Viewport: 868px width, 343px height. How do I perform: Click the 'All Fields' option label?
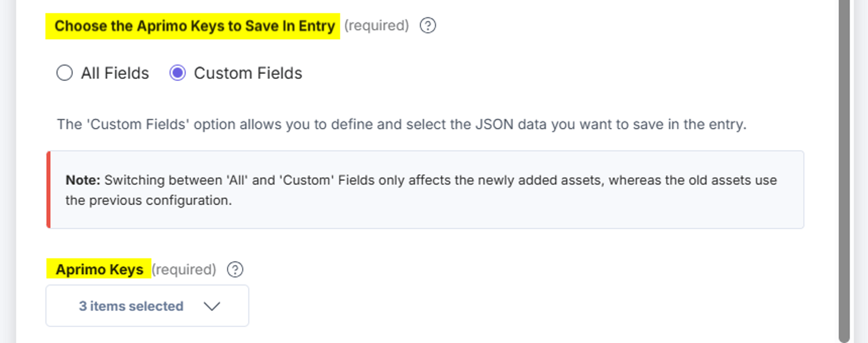[115, 73]
